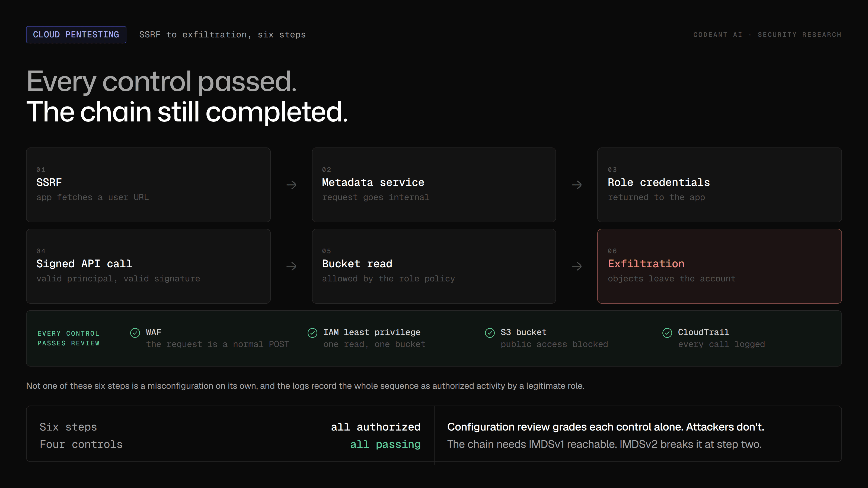This screenshot has height=488, width=868.
Task: Click the CODEANT AI security research label
Action: click(x=767, y=35)
